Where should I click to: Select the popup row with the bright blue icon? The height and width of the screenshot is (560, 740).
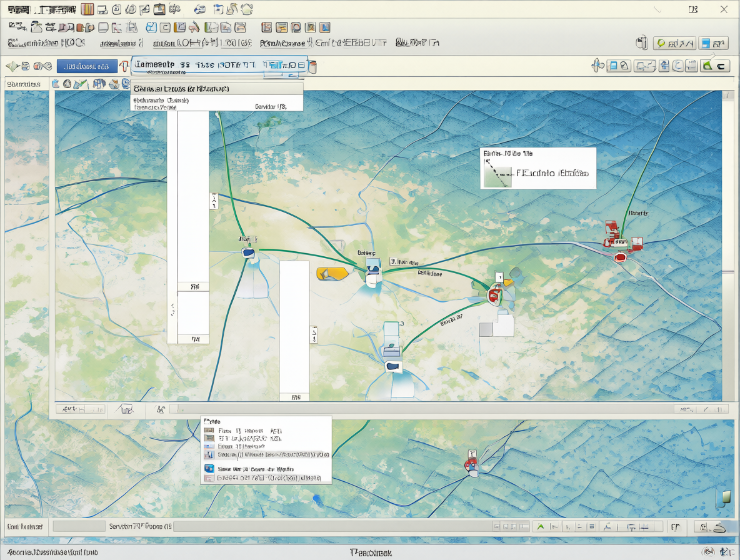[x=267, y=469]
